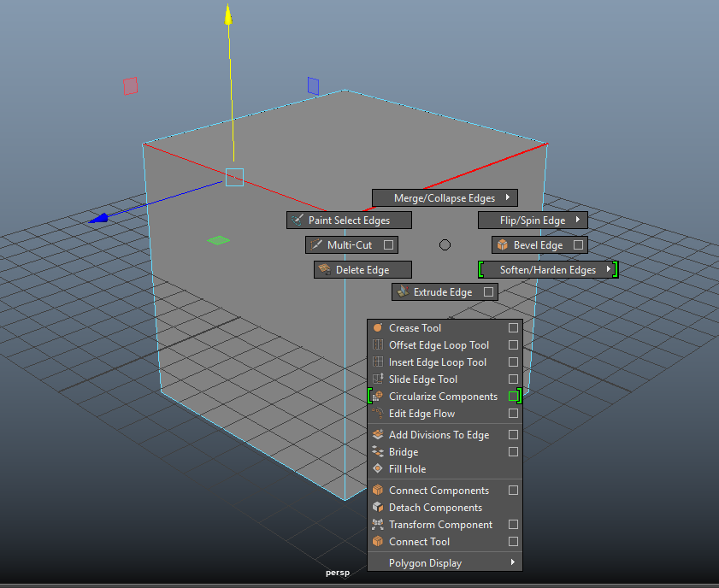Click the red YZ plane handle
Viewport: 719px width, 588px height.
click(x=130, y=86)
